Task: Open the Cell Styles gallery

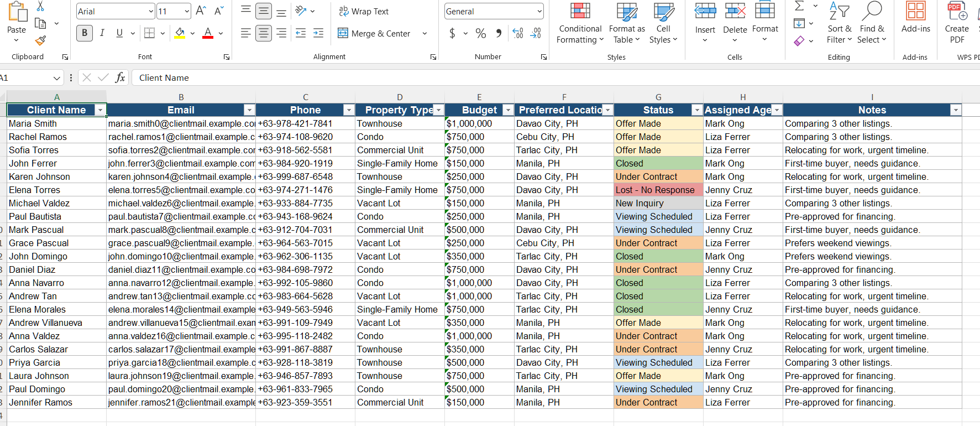Action: (x=663, y=23)
